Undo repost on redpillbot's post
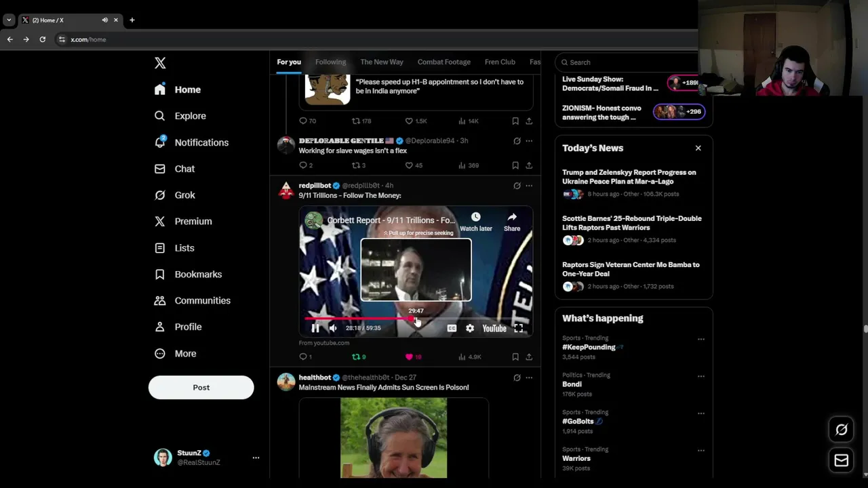868x488 pixels. 359,357
